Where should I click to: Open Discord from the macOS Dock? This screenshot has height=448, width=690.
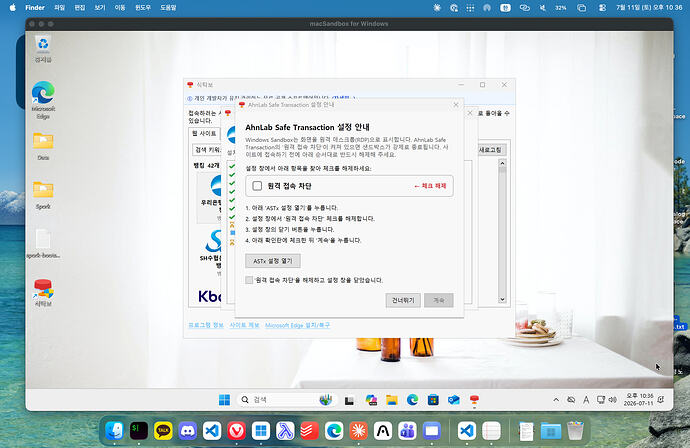(x=187, y=431)
